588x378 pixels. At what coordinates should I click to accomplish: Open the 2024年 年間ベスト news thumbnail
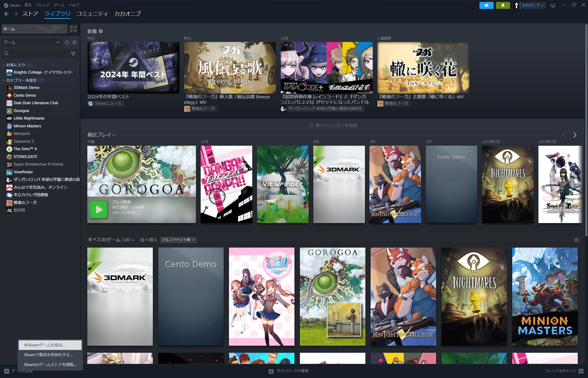coord(133,68)
